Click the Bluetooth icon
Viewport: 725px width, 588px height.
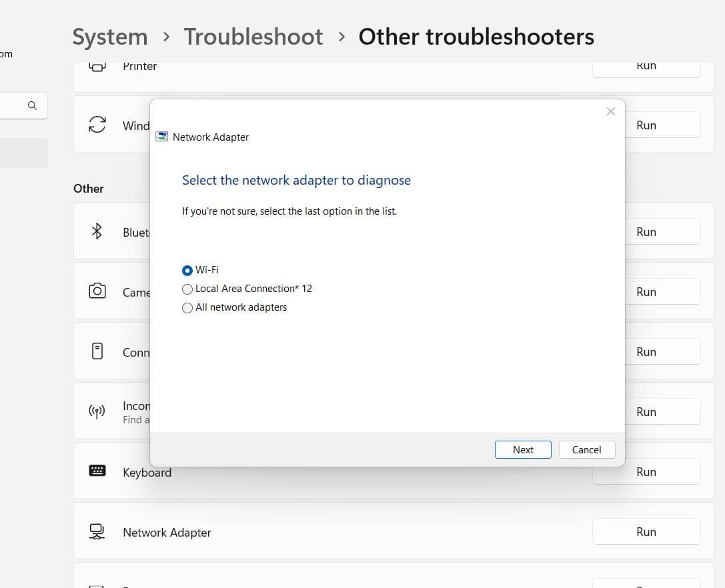97,231
